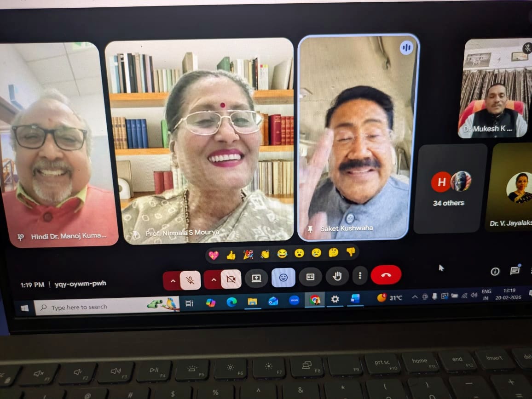Screen dimensions: 532x399
Task: Unmute the microphone in the call
Action: (190, 280)
